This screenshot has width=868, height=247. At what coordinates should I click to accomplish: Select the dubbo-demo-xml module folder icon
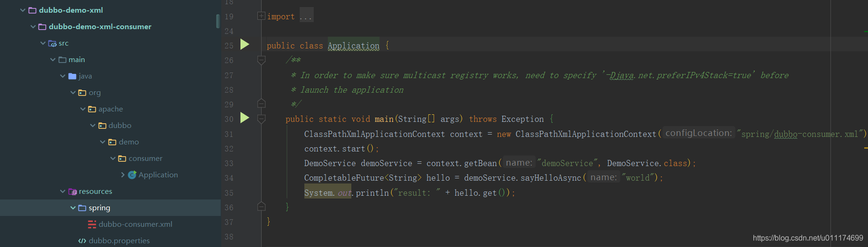[32, 10]
